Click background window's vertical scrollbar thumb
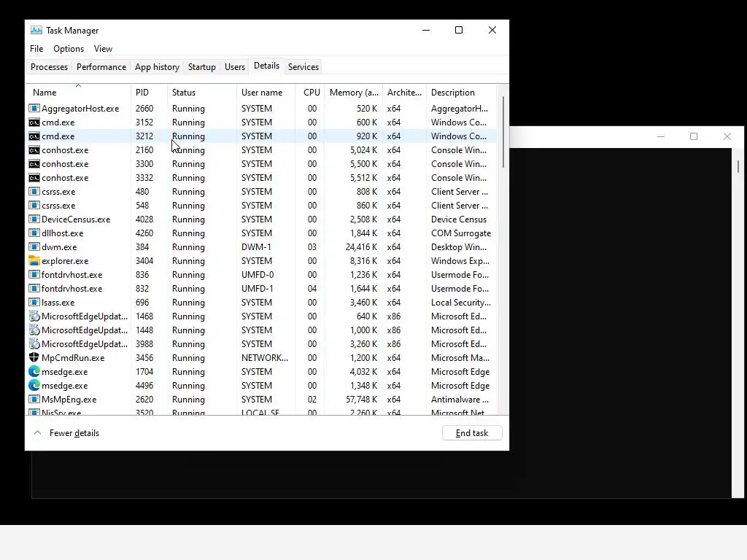Viewport: 747px width, 560px height. [738, 166]
